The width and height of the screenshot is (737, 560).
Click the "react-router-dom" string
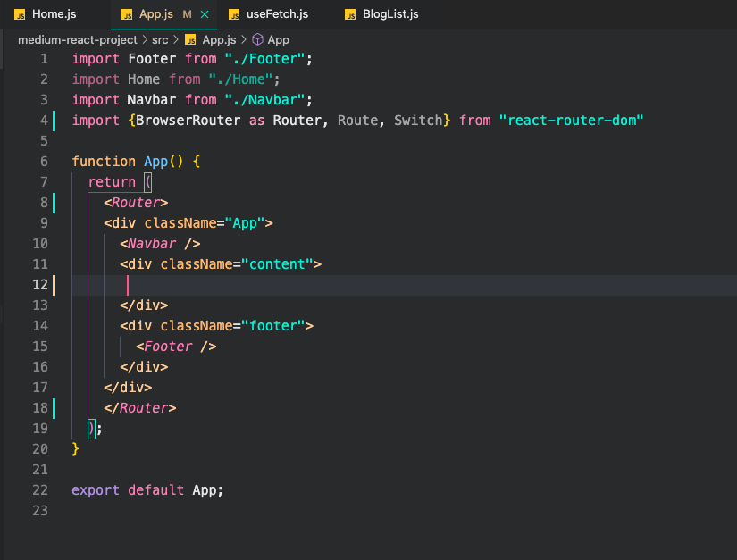(x=571, y=121)
